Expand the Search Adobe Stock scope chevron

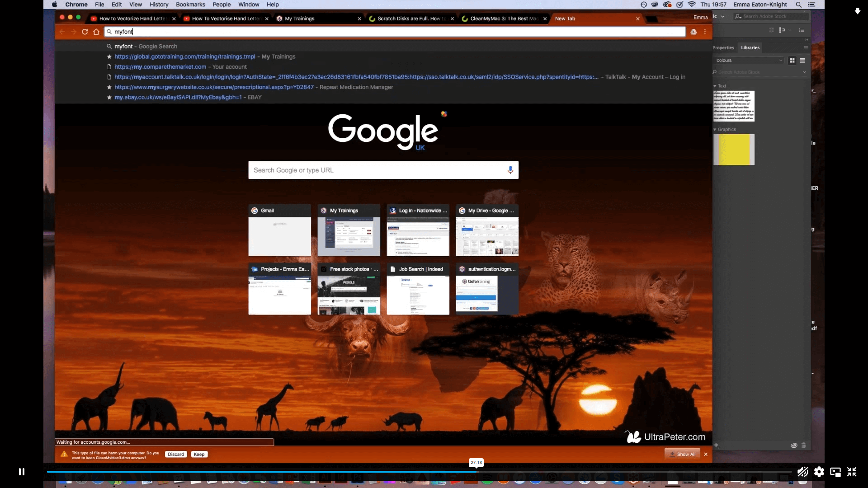pyautogui.click(x=805, y=72)
